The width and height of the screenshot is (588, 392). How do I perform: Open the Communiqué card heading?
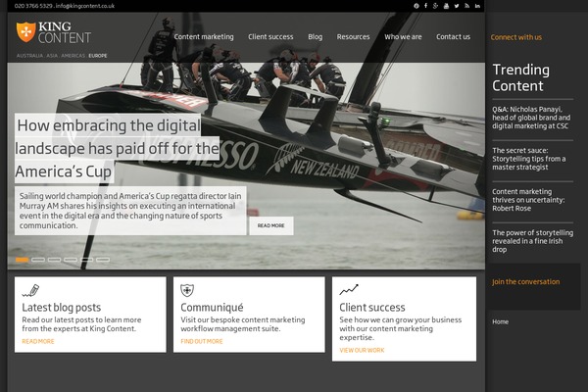click(x=212, y=307)
